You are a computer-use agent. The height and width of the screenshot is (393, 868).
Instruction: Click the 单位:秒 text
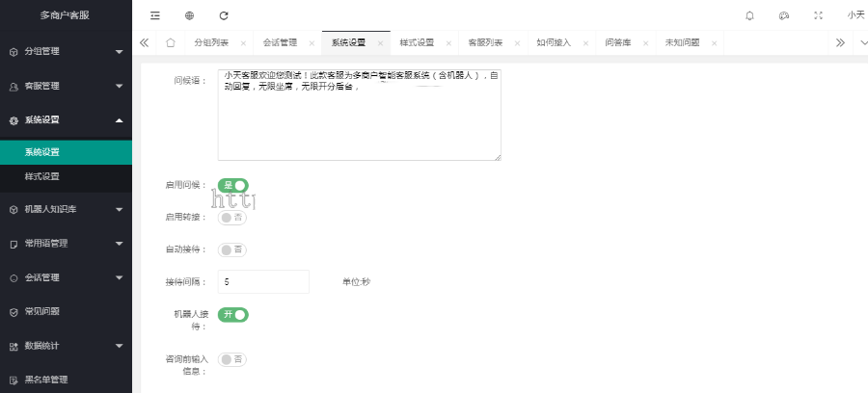[x=357, y=282]
